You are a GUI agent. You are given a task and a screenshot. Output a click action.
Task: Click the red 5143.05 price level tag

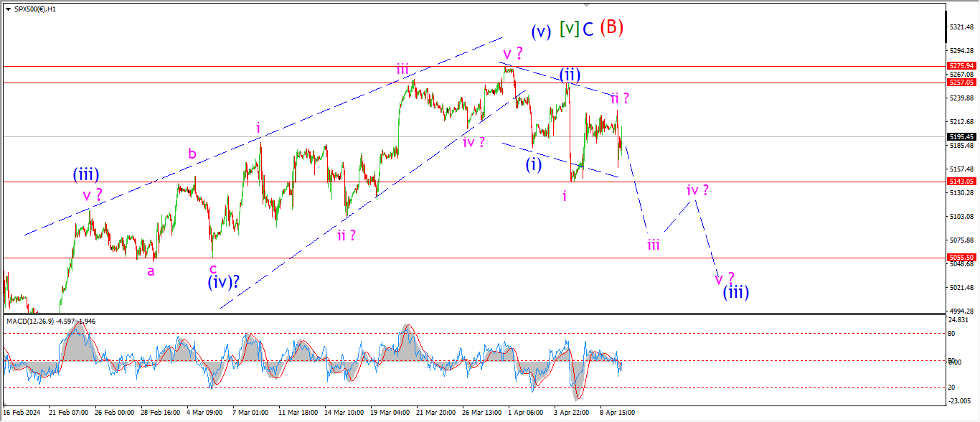pyautogui.click(x=961, y=182)
